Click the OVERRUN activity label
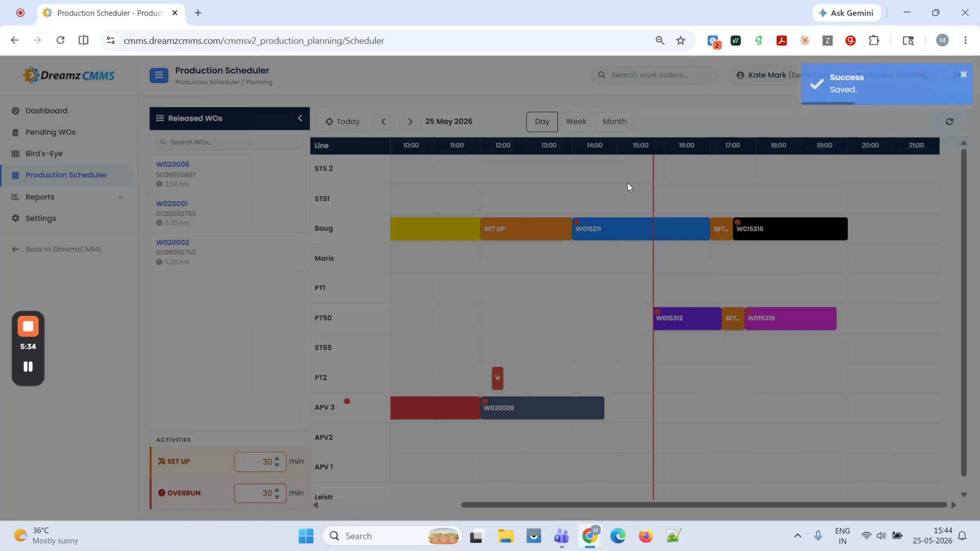 point(180,493)
